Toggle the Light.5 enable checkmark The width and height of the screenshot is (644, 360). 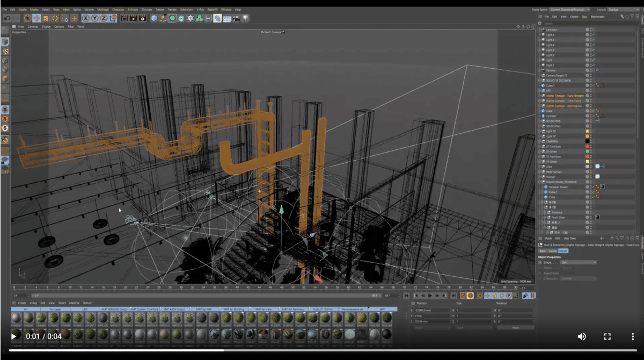592,34
